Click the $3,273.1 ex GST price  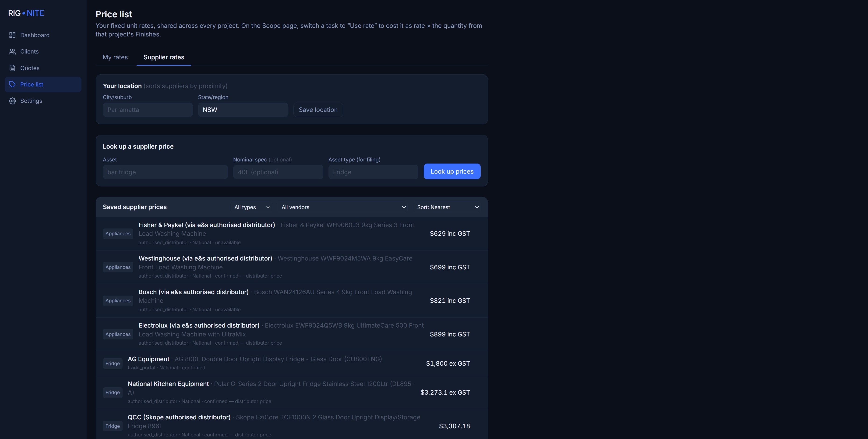click(x=445, y=393)
